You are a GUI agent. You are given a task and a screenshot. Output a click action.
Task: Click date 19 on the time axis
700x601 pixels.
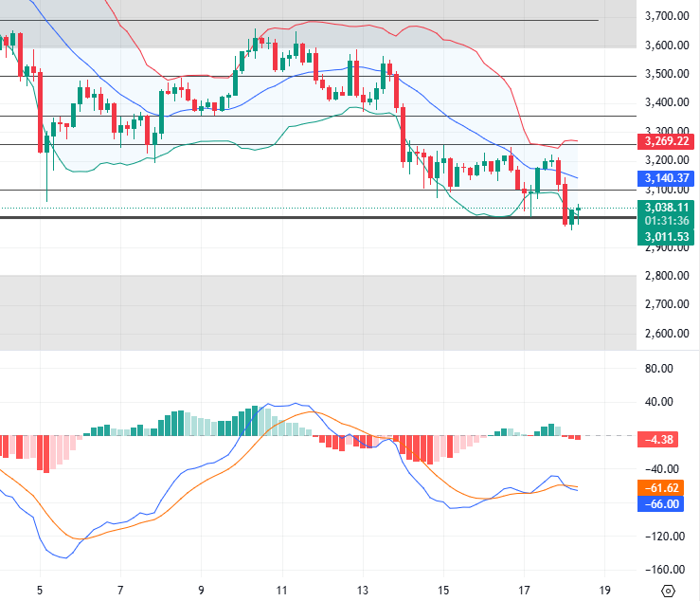click(605, 589)
